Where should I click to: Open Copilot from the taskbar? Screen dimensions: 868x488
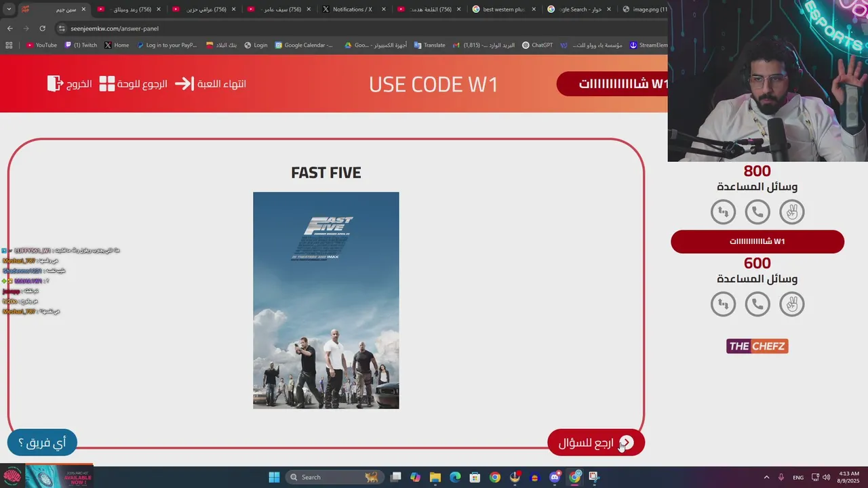pyautogui.click(x=416, y=477)
